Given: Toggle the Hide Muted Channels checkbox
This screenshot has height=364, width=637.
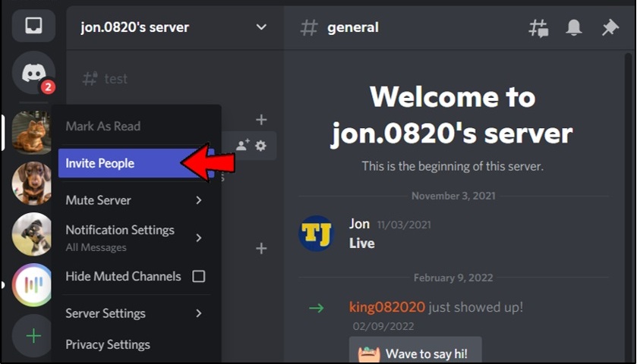Looking at the screenshot, I should 199,276.
